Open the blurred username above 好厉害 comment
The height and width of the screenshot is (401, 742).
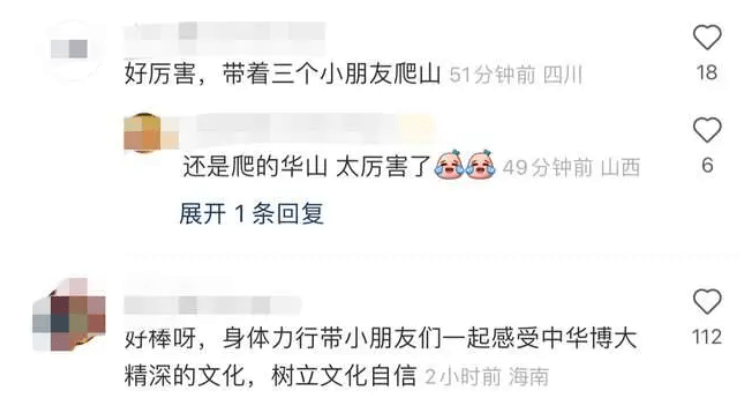225,33
